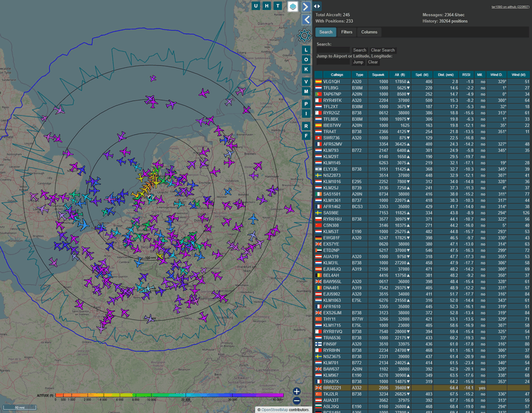
Task: Toggle the L map option button
Action: tap(306, 50)
